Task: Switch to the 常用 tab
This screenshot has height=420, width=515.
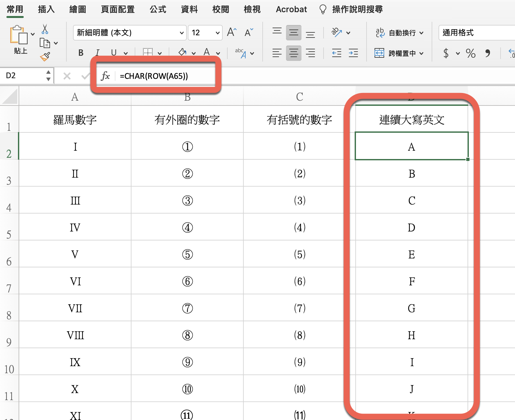Action: [x=15, y=9]
